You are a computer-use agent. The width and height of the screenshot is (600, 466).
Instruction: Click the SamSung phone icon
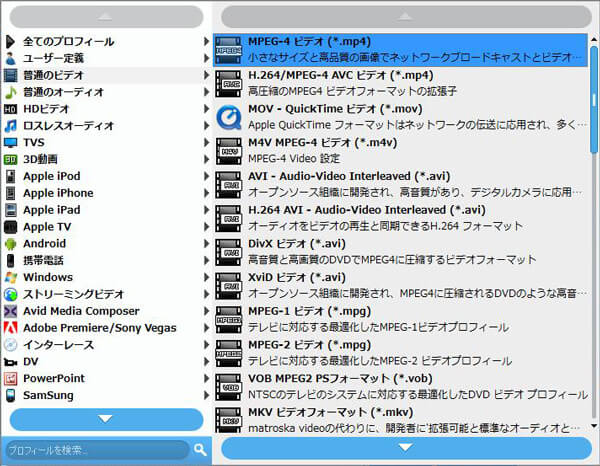tap(10, 395)
